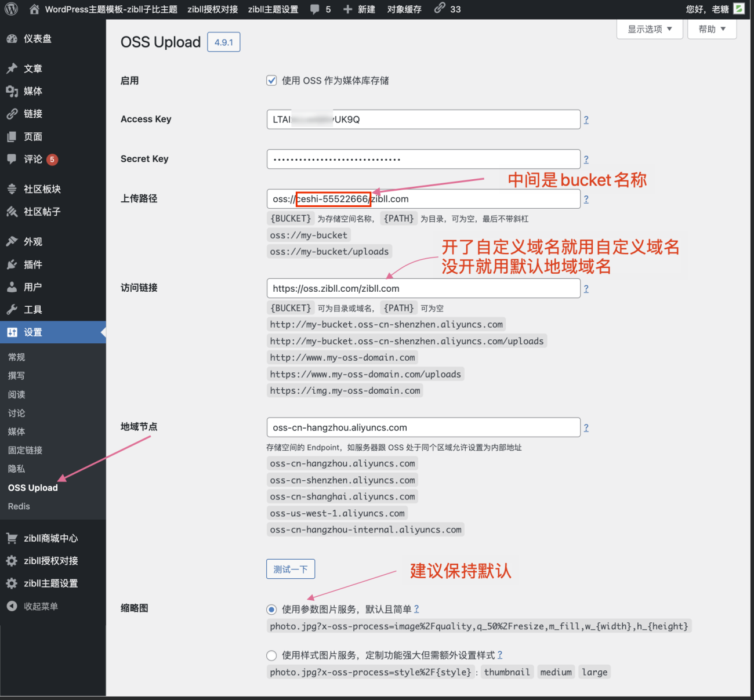Click the 社区板块 forum icon
The image size is (754, 700).
(12, 189)
